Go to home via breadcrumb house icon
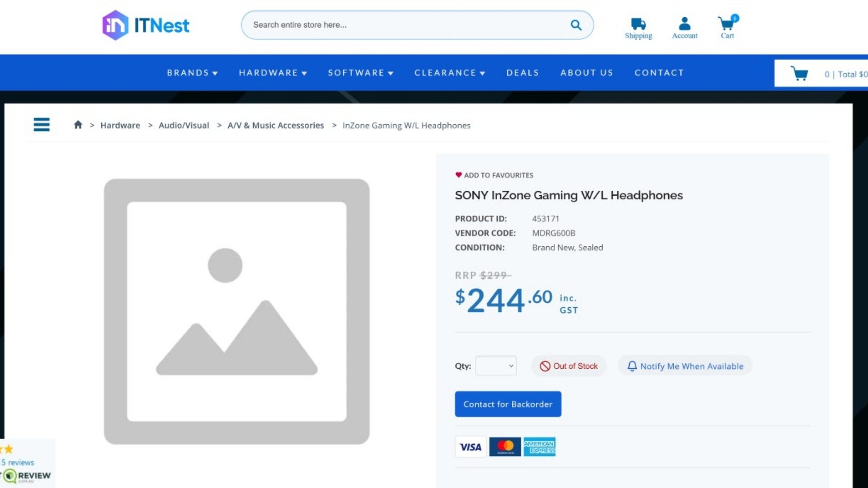Image resolution: width=868 pixels, height=488 pixels. [x=78, y=125]
